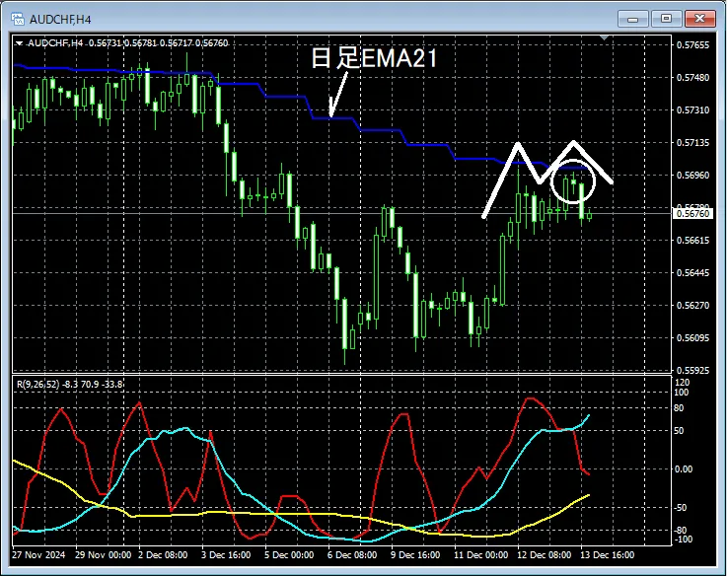728x576 pixels.
Task: Click indicator scale value 80
Action: pos(679,408)
